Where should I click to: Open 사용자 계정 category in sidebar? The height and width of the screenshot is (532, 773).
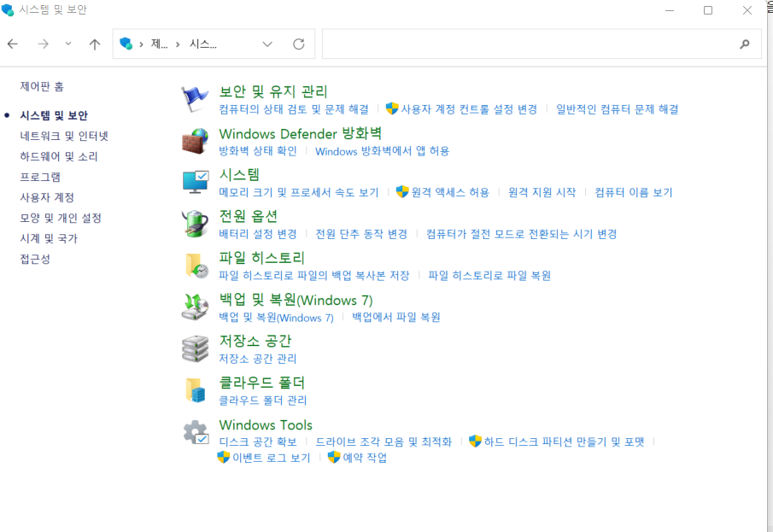(x=47, y=198)
